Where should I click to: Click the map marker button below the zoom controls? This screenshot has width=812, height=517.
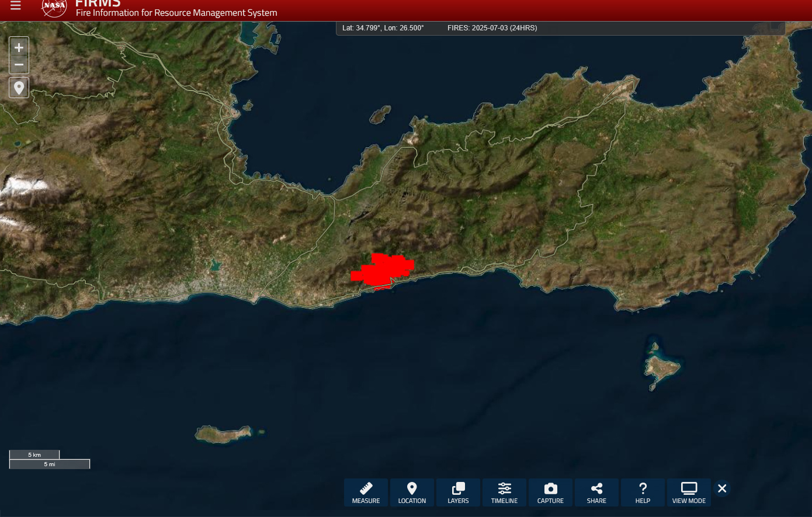pyautogui.click(x=19, y=88)
